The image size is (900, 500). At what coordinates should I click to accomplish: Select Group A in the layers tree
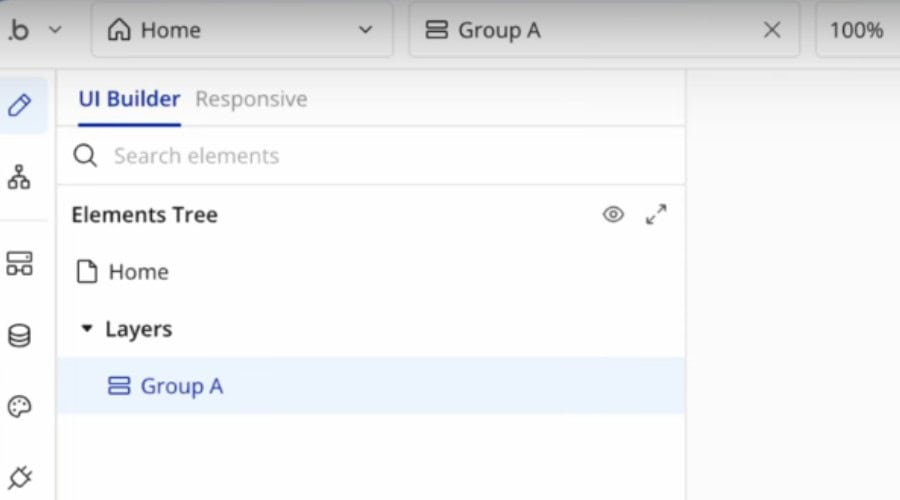(371, 386)
